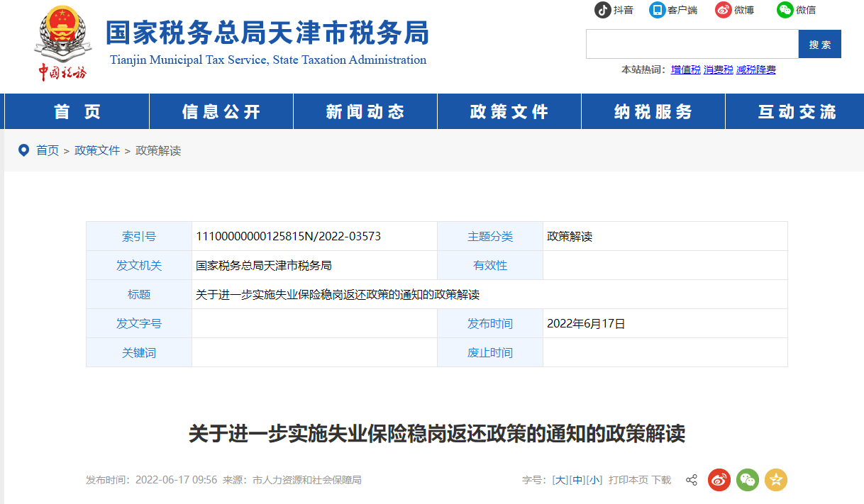Click the blue 搜索 search button
The height and width of the screenshot is (504, 864).
tap(819, 44)
